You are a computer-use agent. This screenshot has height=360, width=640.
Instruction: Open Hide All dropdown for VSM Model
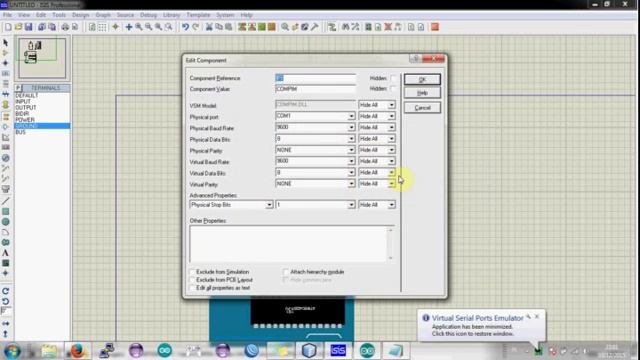[391, 105]
